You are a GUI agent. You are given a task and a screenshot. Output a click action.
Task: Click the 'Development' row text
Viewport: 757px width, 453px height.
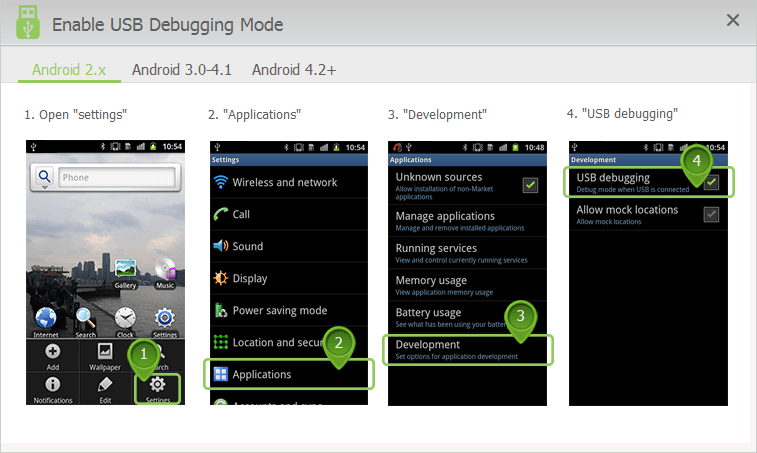(428, 345)
